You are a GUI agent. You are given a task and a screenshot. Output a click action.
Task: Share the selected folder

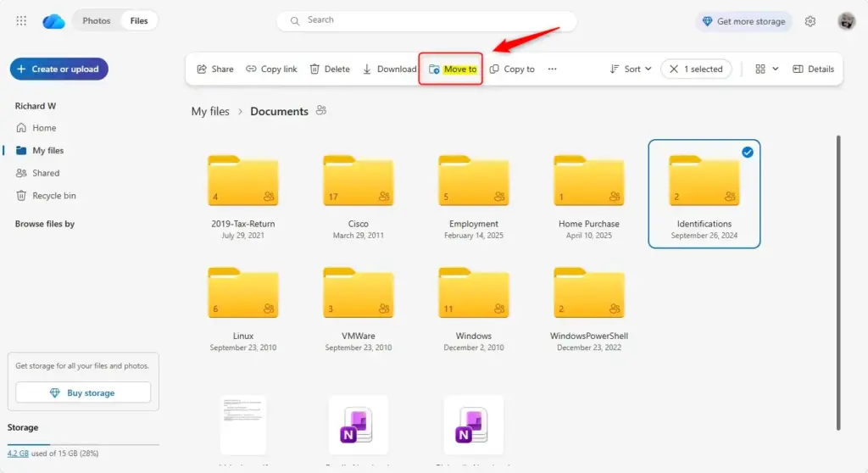click(x=215, y=69)
